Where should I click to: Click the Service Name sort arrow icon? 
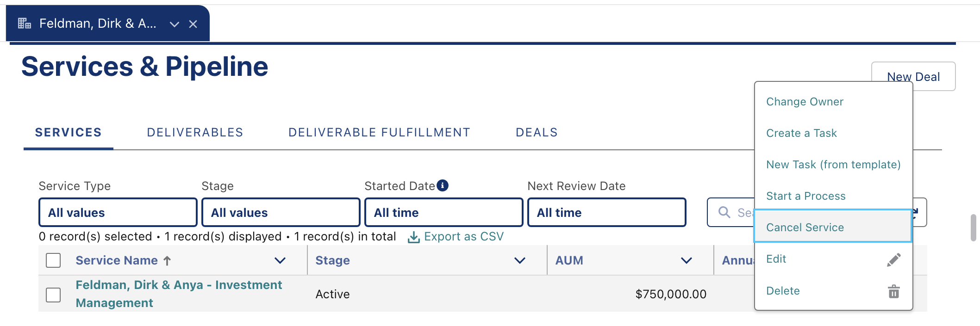pyautogui.click(x=168, y=261)
